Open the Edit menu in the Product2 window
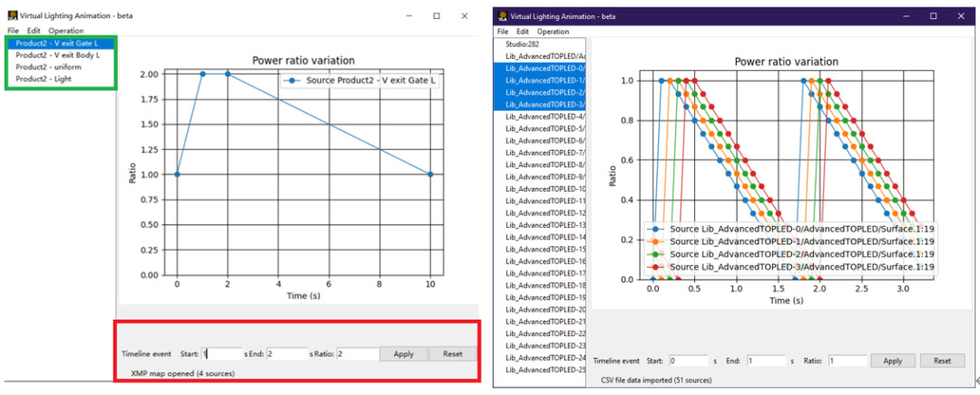The width and height of the screenshot is (980, 395). coord(34,31)
